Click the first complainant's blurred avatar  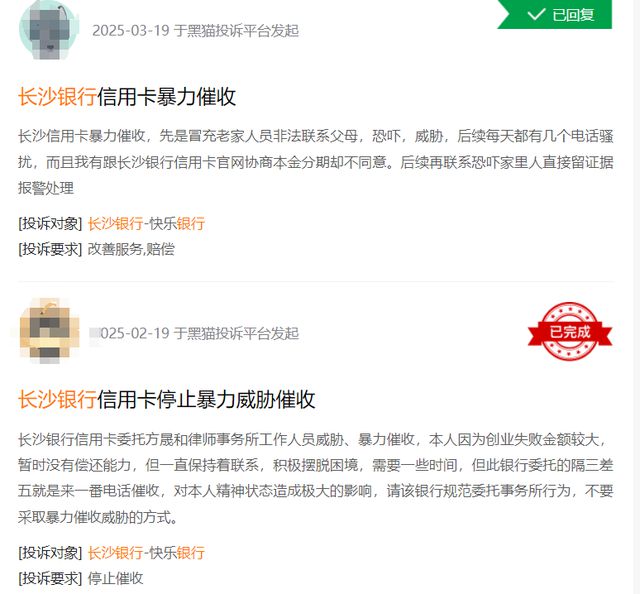[x=49, y=29]
